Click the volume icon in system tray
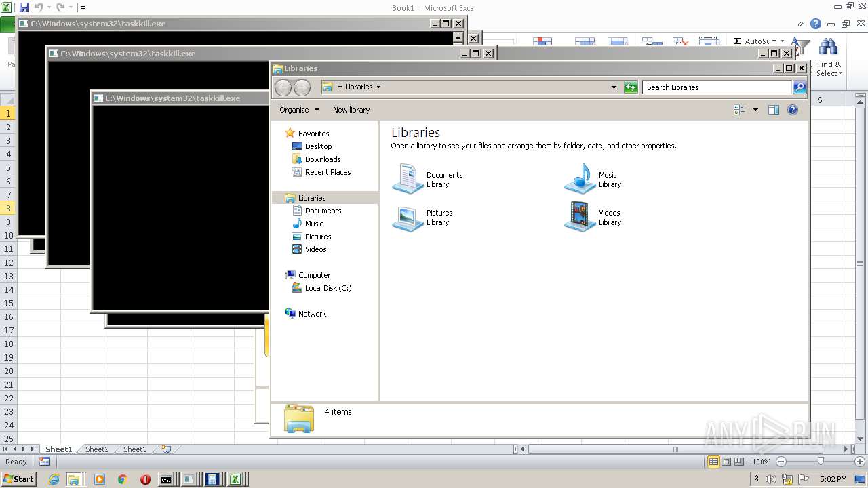This screenshot has width=868, height=488. pyautogui.click(x=770, y=479)
